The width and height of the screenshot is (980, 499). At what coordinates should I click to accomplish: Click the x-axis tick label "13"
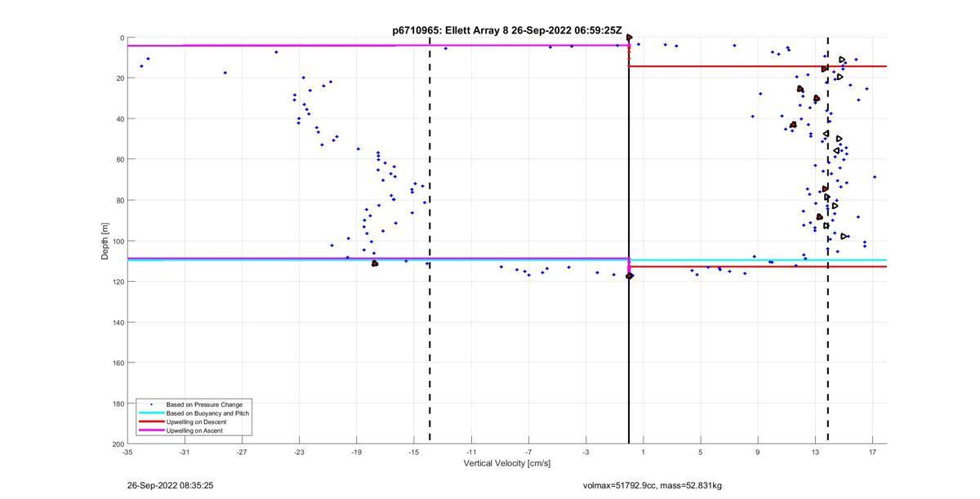point(815,452)
